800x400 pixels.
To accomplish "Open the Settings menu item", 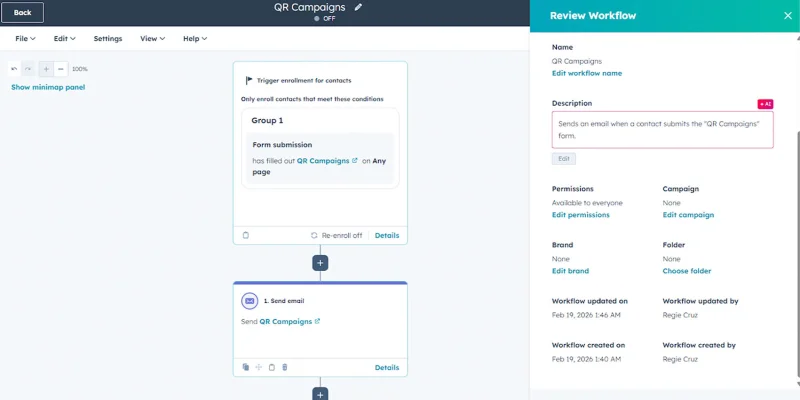I will pyautogui.click(x=108, y=39).
